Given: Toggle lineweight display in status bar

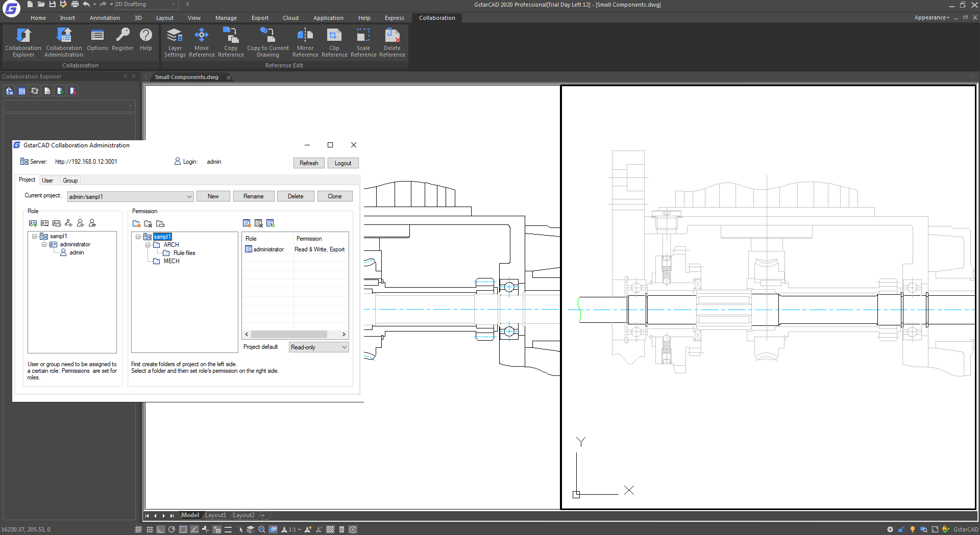Looking at the screenshot, I should [228, 529].
